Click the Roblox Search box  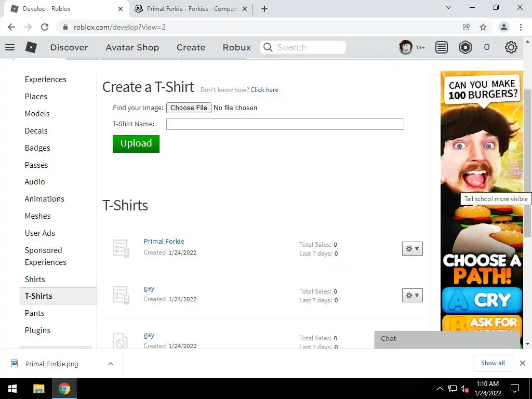303,47
